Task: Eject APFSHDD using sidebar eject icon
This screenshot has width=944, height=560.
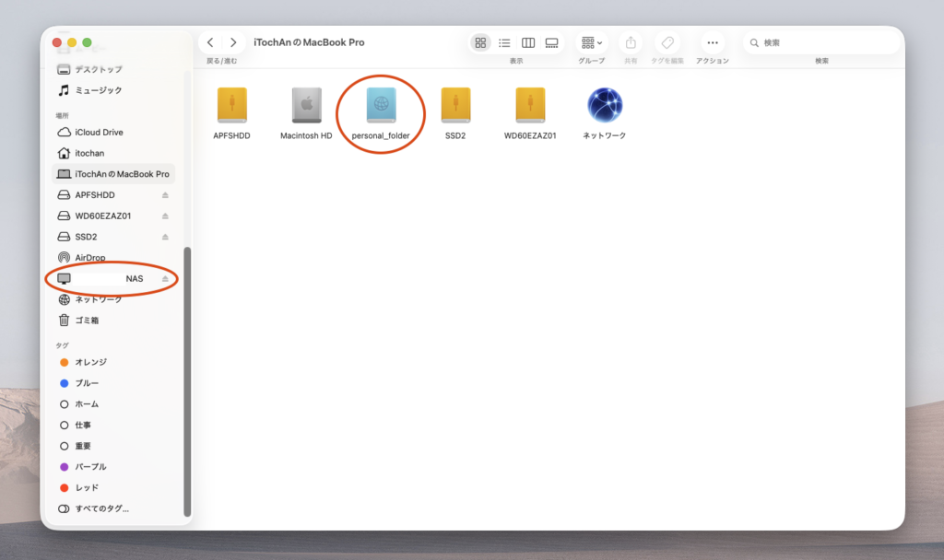Action: [166, 195]
